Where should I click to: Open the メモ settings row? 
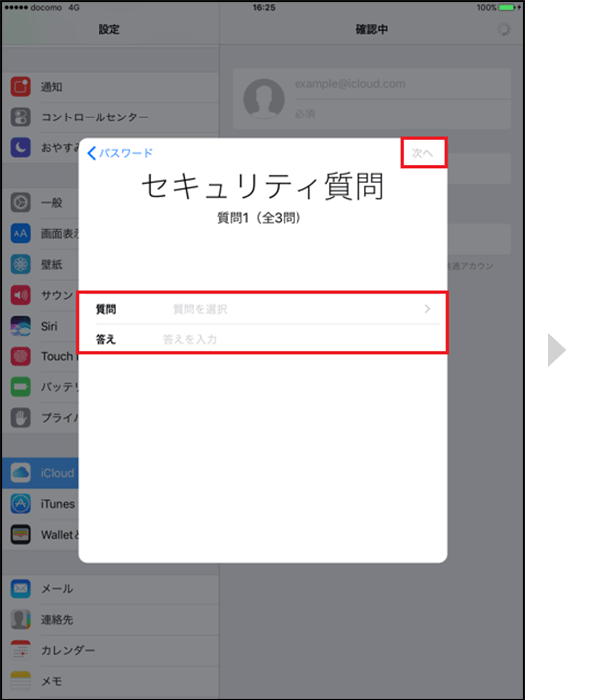(110, 681)
